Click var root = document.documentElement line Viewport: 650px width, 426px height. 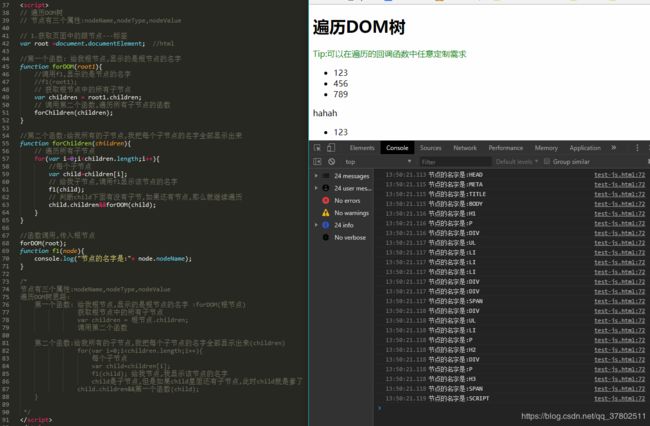coord(82,44)
